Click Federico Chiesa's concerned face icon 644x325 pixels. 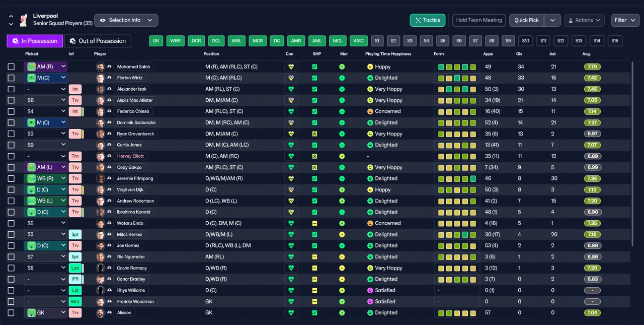(370, 111)
